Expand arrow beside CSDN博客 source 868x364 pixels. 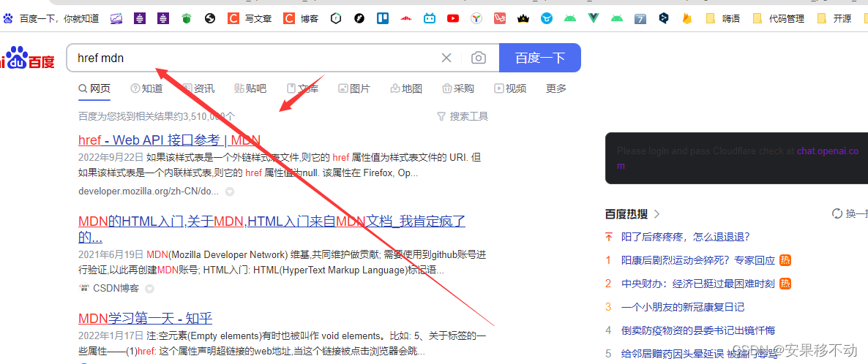click(x=149, y=289)
